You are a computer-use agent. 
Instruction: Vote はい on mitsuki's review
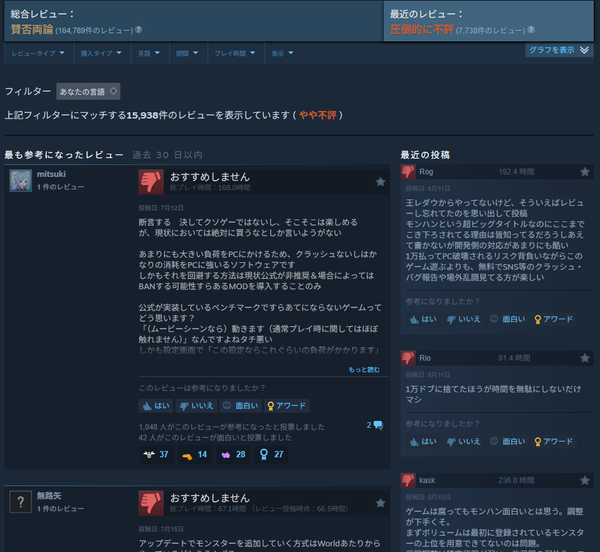(x=156, y=406)
